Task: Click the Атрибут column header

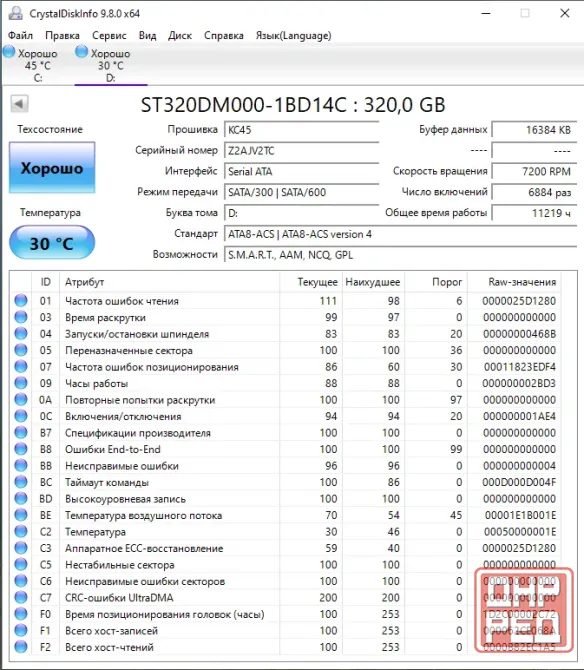Action: [170, 282]
